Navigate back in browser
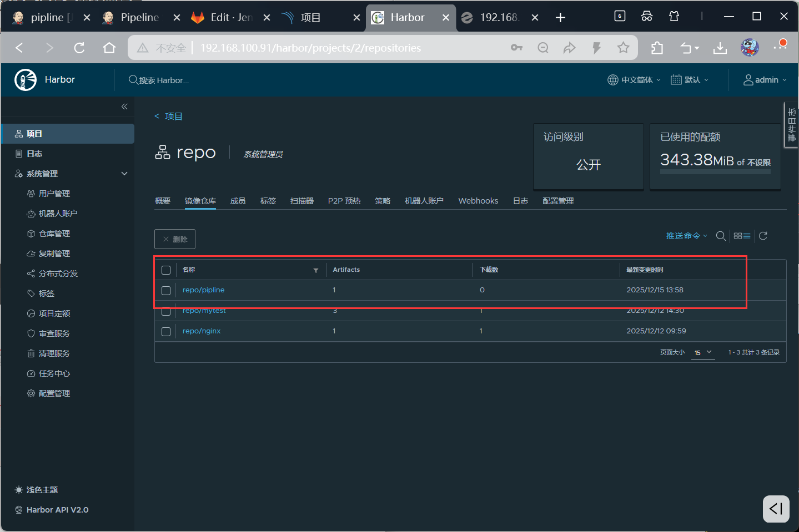Viewport: 799px width, 532px height. click(x=19, y=48)
